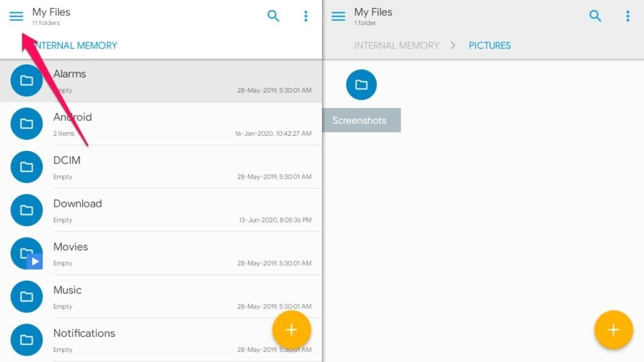This screenshot has height=362, width=644.
Task: Open the hamburger menu in right My Files panel
Action: (338, 16)
